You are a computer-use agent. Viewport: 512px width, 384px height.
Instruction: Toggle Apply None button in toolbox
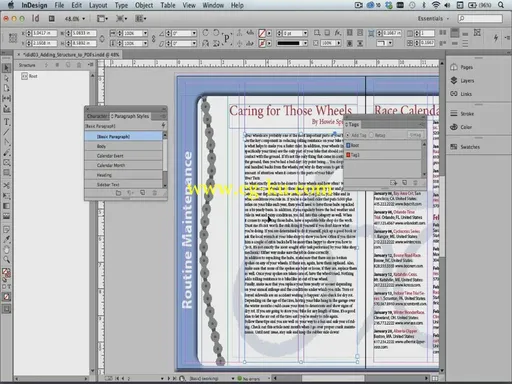point(6,296)
